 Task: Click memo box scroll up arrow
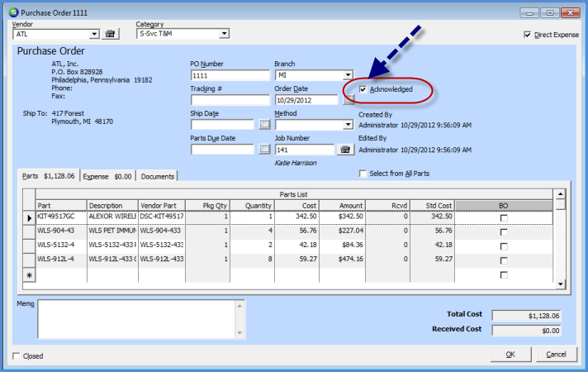click(x=240, y=306)
